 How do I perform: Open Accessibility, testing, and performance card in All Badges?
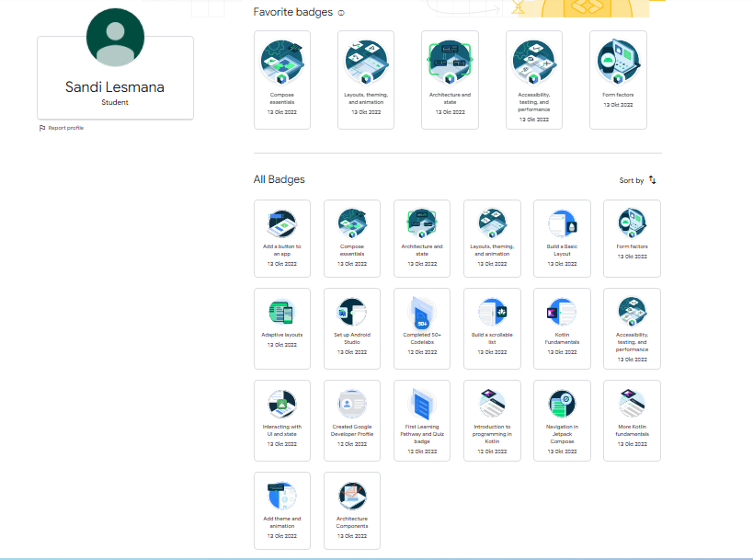coord(632,329)
